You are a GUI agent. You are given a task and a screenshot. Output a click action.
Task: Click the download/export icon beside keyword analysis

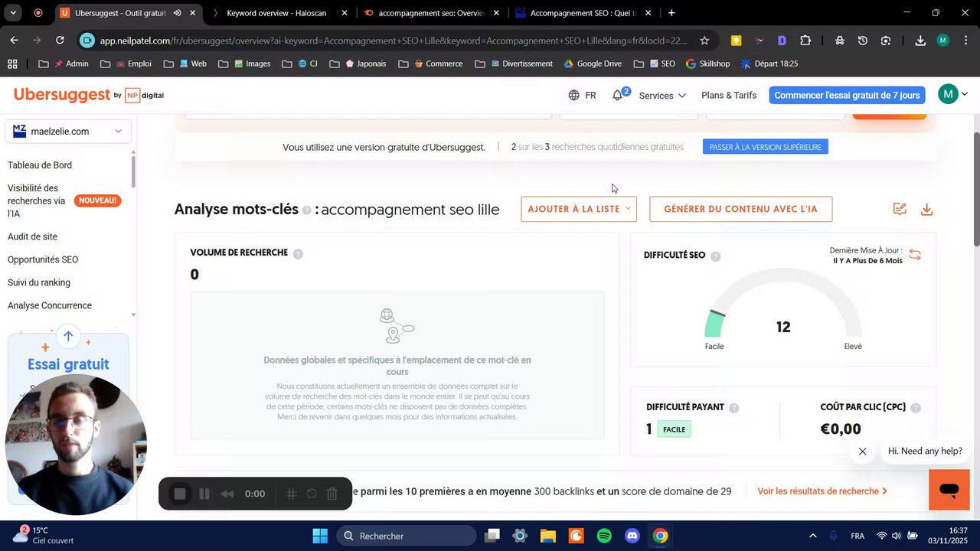coord(926,210)
